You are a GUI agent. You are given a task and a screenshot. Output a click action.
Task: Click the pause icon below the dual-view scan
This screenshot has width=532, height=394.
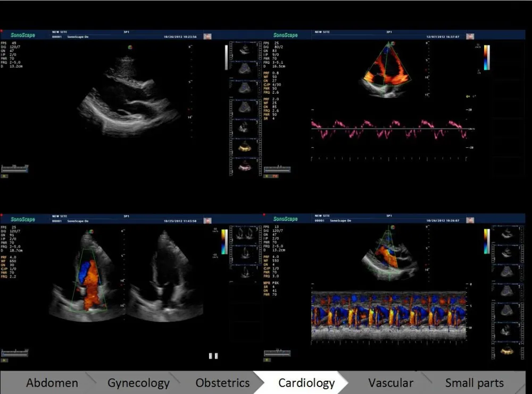(x=213, y=356)
